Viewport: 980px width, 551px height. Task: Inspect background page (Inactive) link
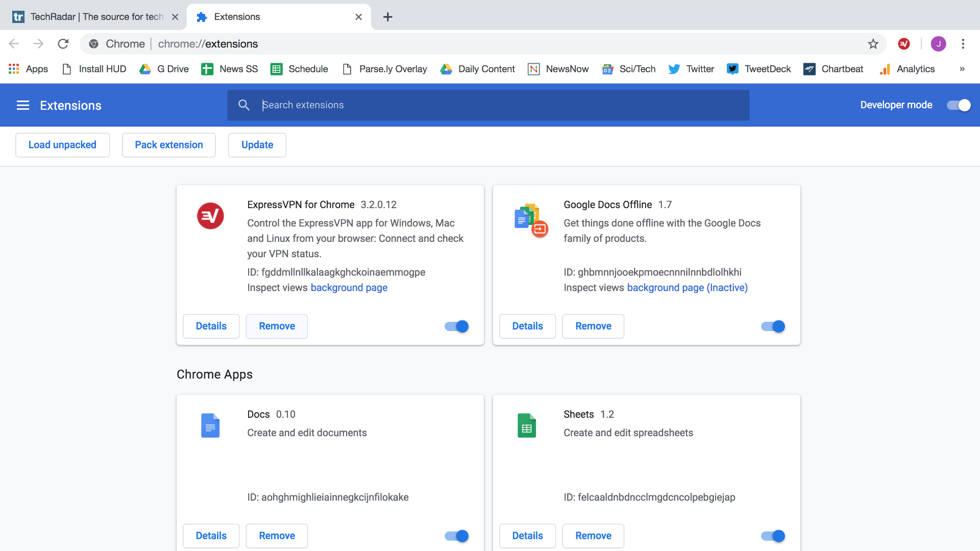[688, 288]
